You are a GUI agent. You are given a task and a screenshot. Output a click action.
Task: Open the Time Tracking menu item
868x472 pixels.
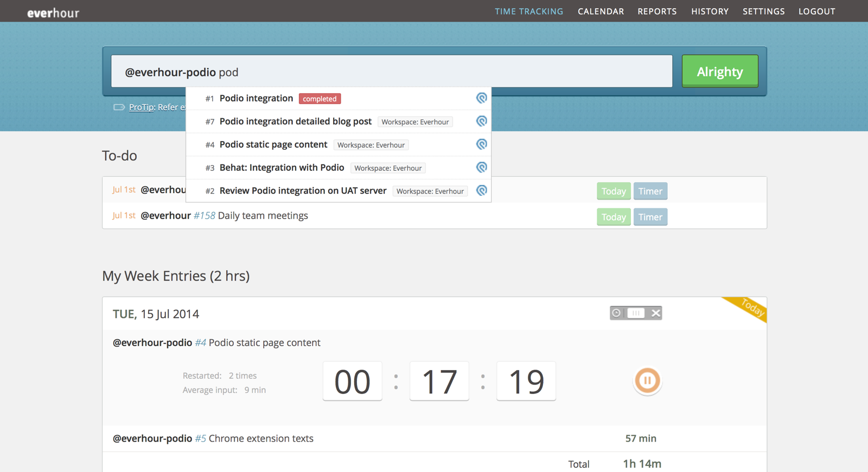[529, 11]
